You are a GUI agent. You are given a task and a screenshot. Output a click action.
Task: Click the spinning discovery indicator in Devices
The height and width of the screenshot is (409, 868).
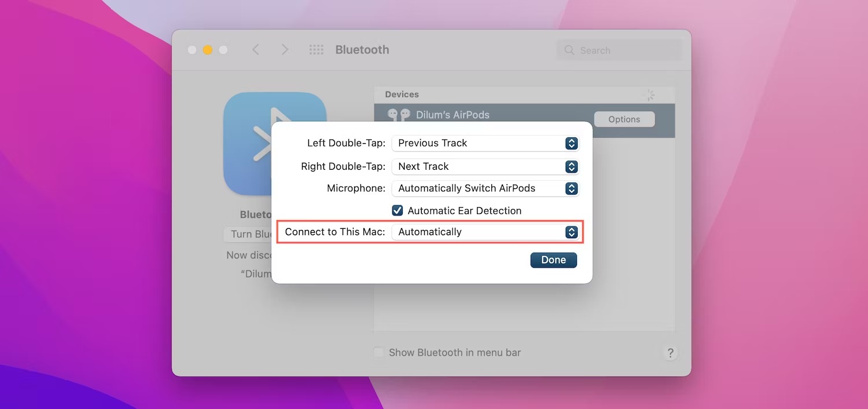649,95
